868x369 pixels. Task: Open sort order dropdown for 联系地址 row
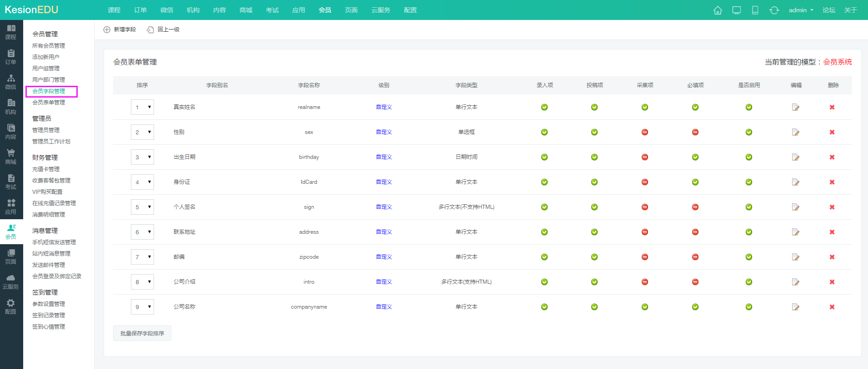(x=142, y=232)
